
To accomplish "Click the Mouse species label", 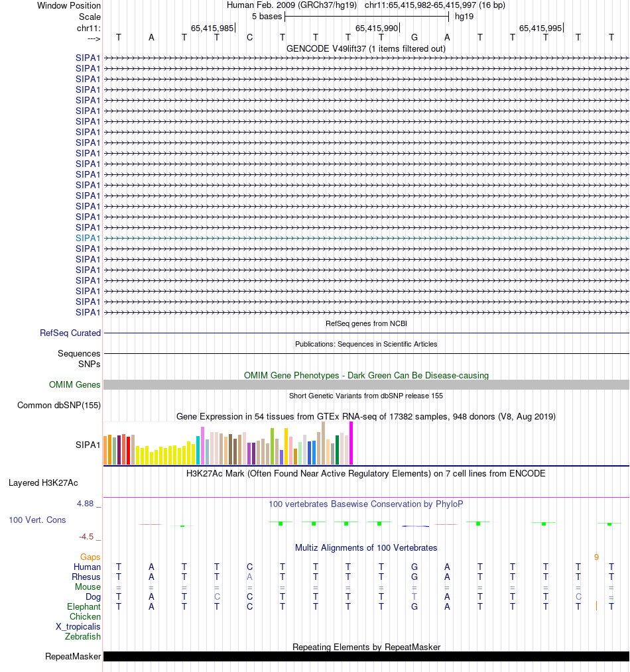I will point(88,587).
